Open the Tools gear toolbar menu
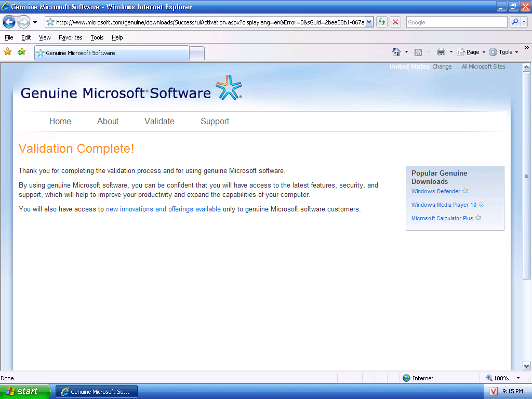532x399 pixels. [x=503, y=52]
